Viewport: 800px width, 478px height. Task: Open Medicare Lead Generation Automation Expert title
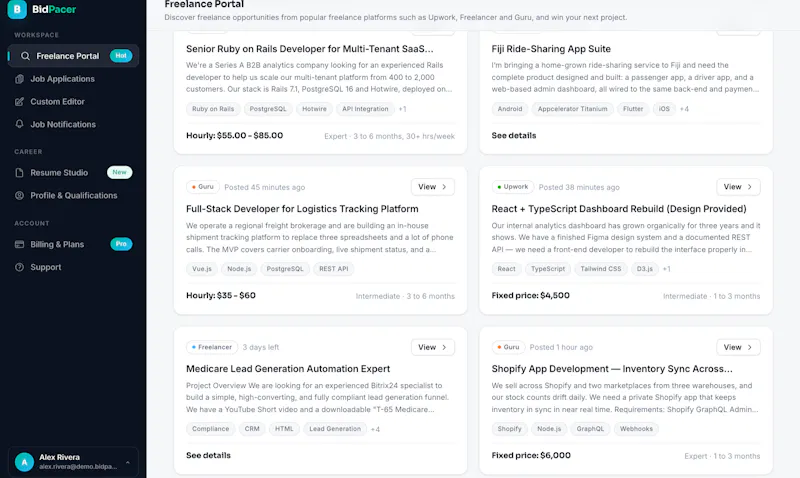click(288, 369)
